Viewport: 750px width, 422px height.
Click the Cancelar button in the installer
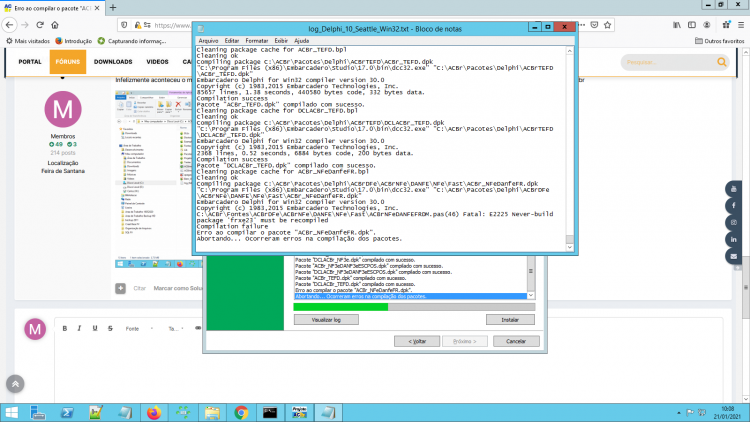coord(516,341)
